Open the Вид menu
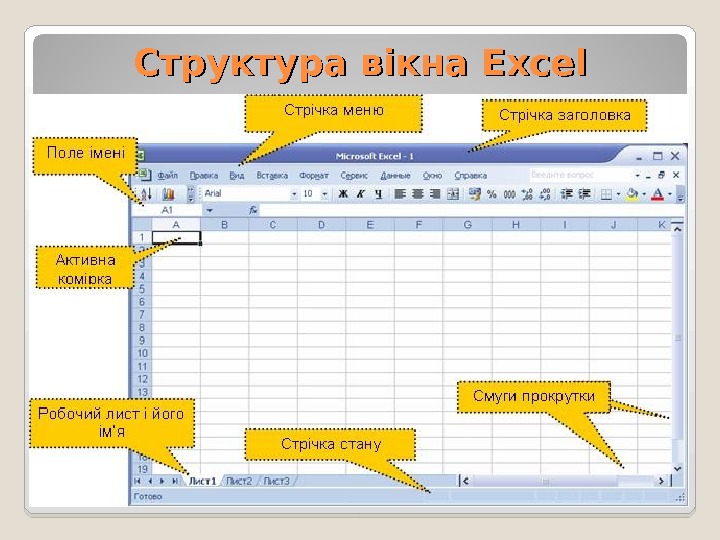This screenshot has width=720, height=540. pyautogui.click(x=237, y=175)
